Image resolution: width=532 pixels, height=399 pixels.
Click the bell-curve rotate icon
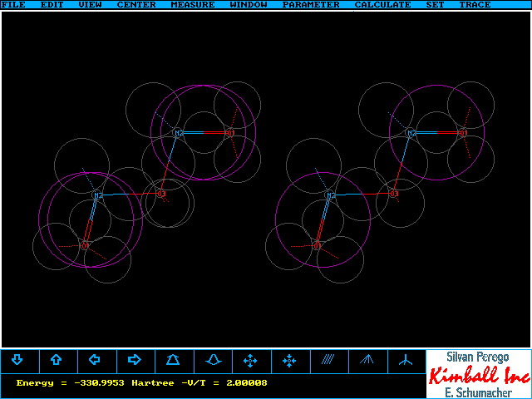212,361
